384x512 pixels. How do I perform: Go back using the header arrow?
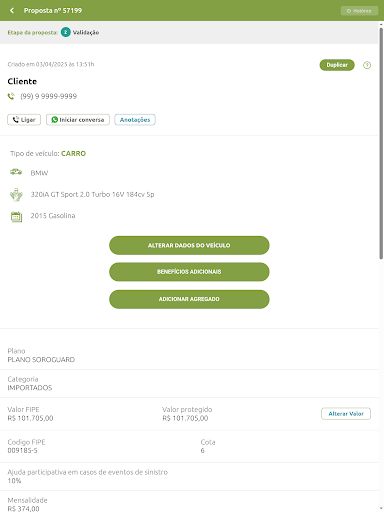(12, 10)
